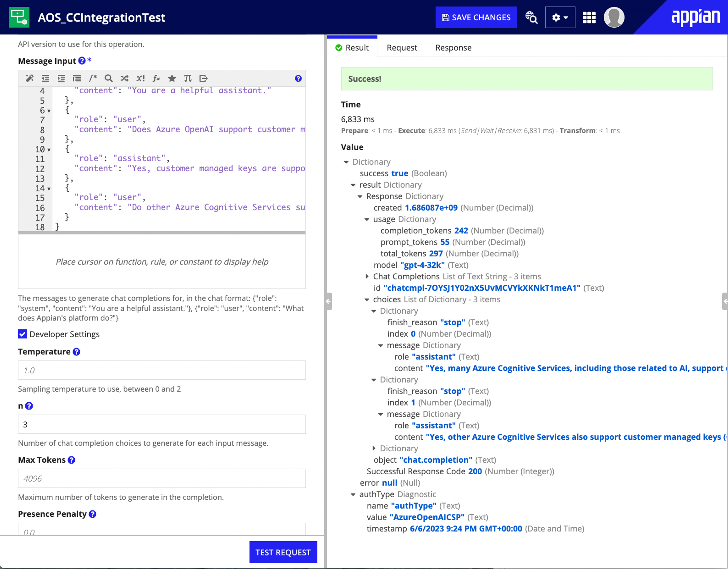Click the pi constant icon in editor toolbar
This screenshot has width=728, height=569.
(x=188, y=78)
